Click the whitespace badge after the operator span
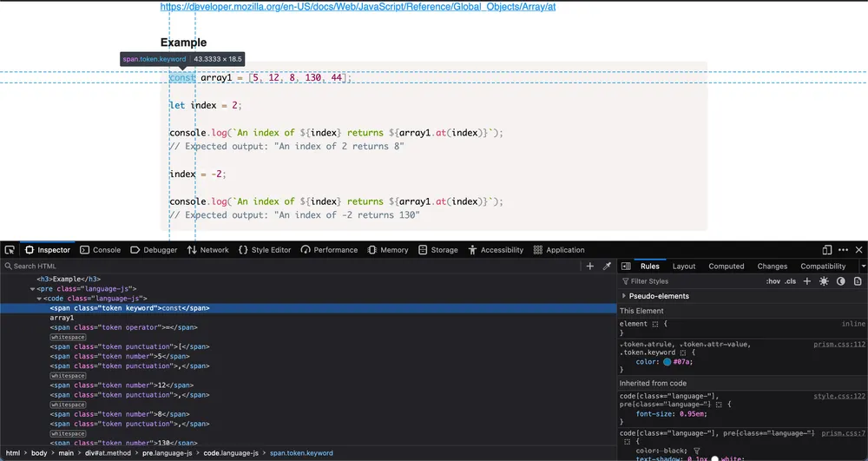Image resolution: width=868 pixels, height=461 pixels. point(68,337)
